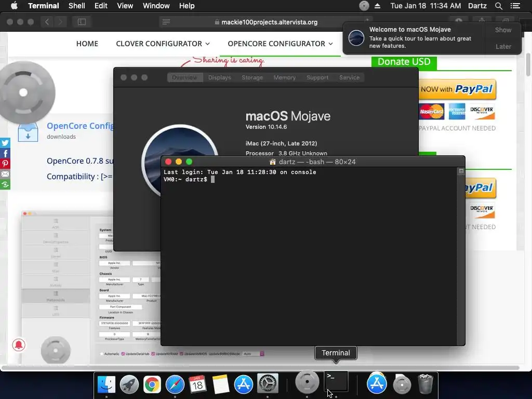This screenshot has height=399, width=532.
Task: Click Safari sidebar toggle icon
Action: (x=82, y=22)
